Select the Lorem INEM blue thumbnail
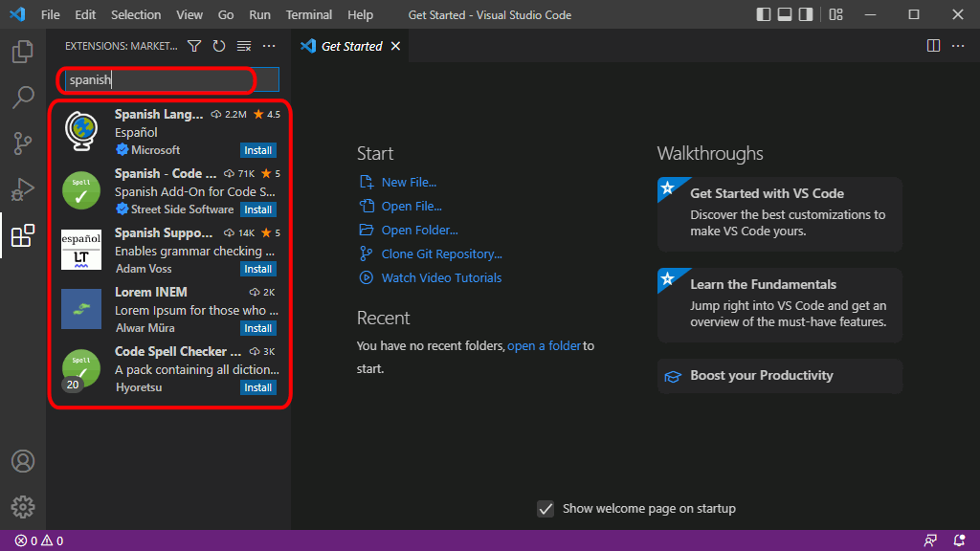Image resolution: width=980 pixels, height=551 pixels. click(x=81, y=309)
